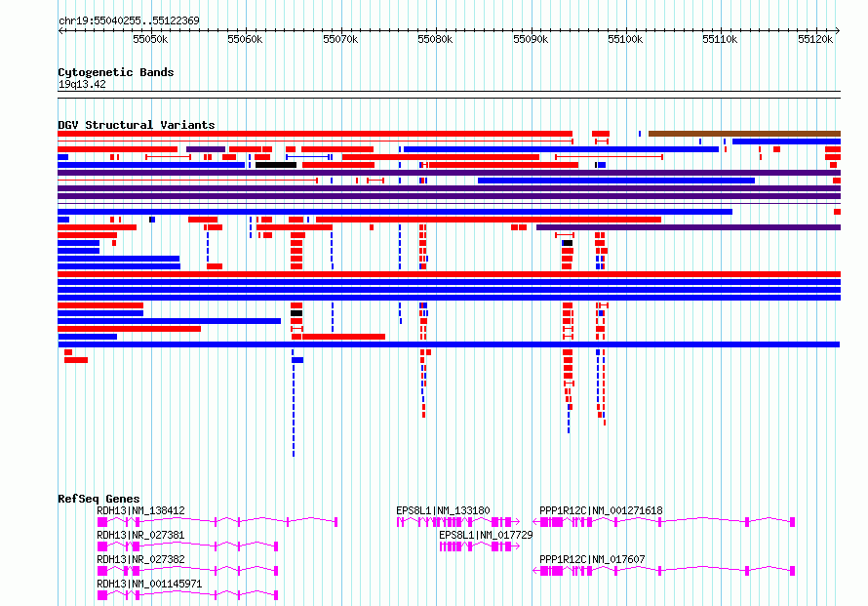868x606 pixels.
Task: Click the 55090k scale label
Action: click(x=531, y=39)
